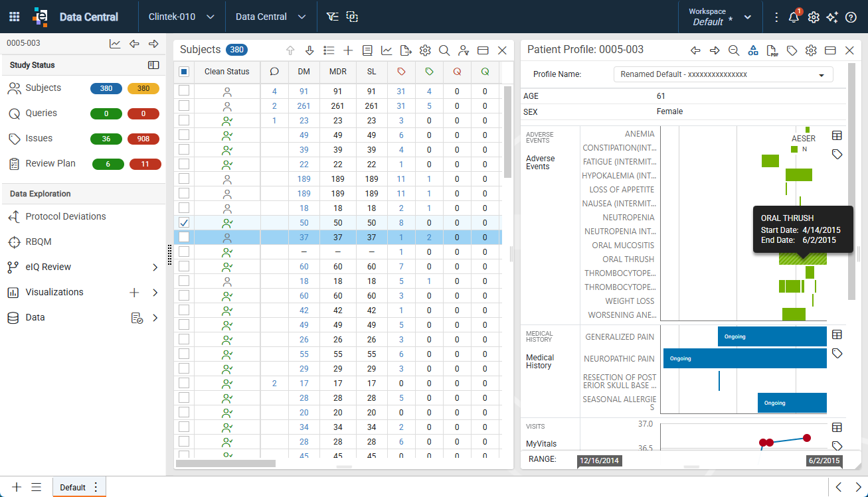Add a new visualization with plus
The width and height of the screenshot is (868, 497).
[134, 293]
